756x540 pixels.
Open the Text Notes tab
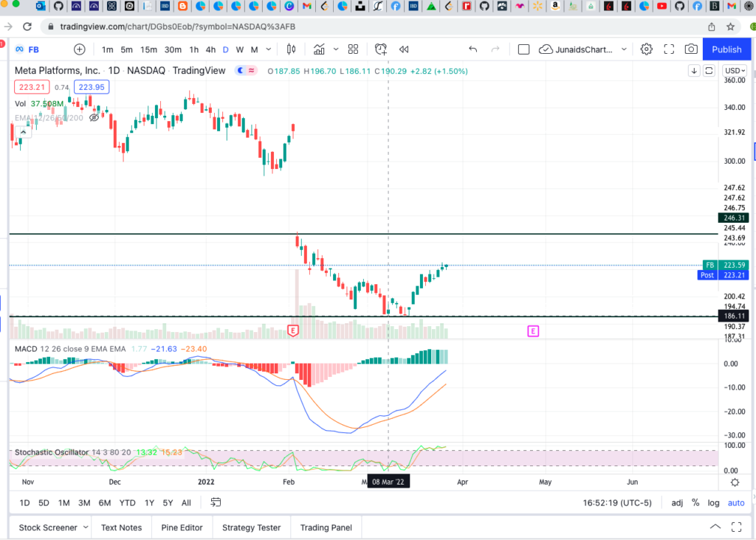[122, 527]
